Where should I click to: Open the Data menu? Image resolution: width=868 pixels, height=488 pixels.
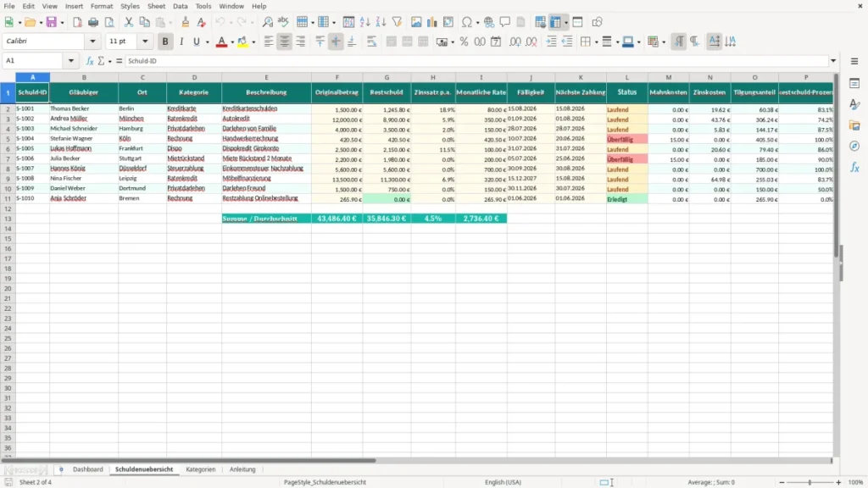coord(180,6)
